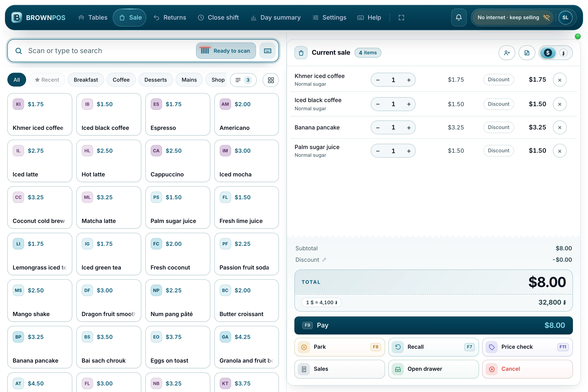This screenshot has height=392, width=588.
Task: Increase Iced black coffee quantity
Action: point(409,104)
